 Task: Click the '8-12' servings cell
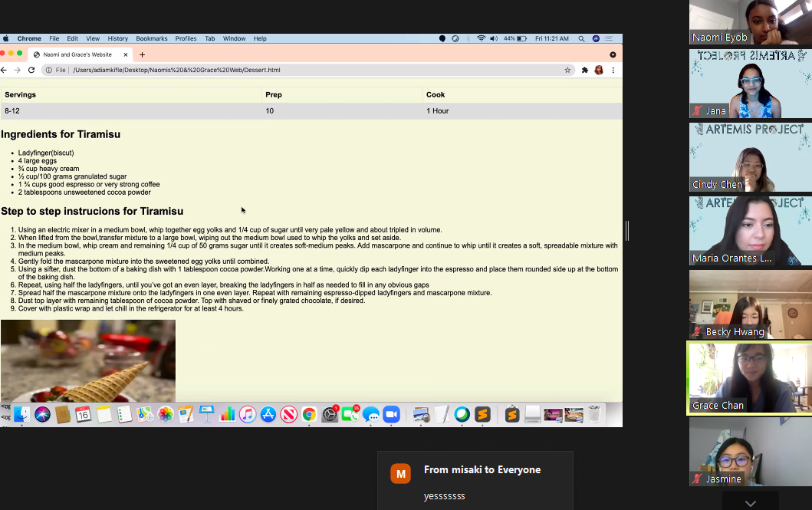[131, 110]
